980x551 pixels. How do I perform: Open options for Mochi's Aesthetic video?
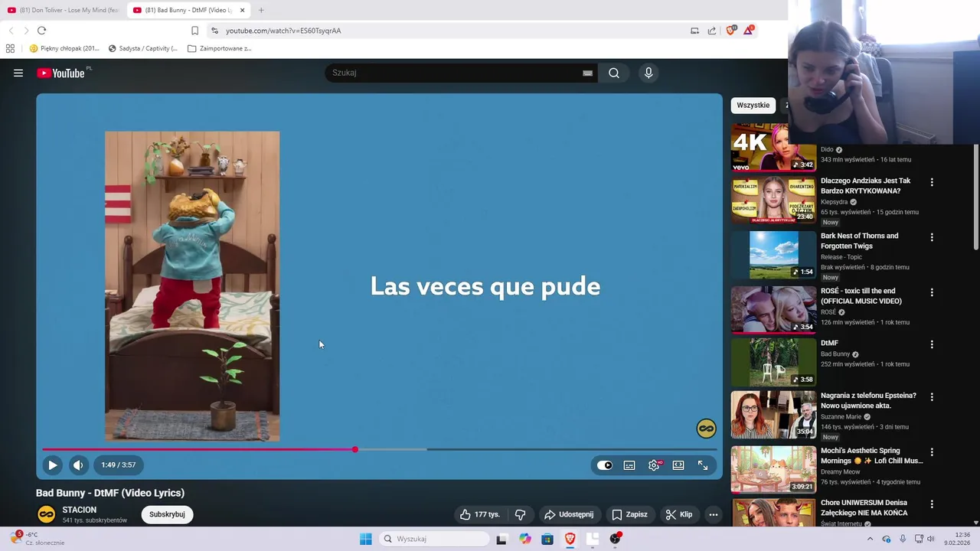932,452
